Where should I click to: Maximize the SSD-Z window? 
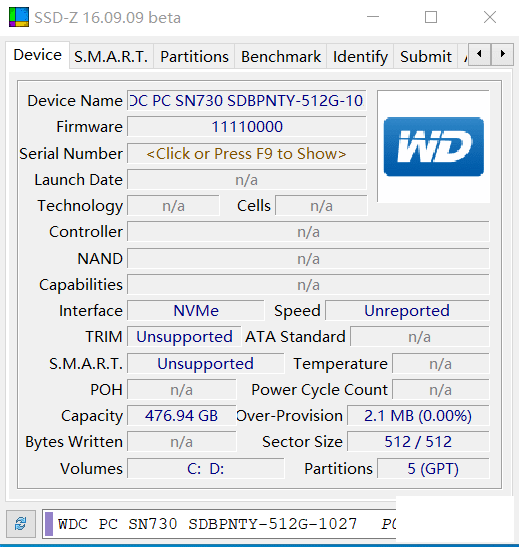click(x=431, y=17)
